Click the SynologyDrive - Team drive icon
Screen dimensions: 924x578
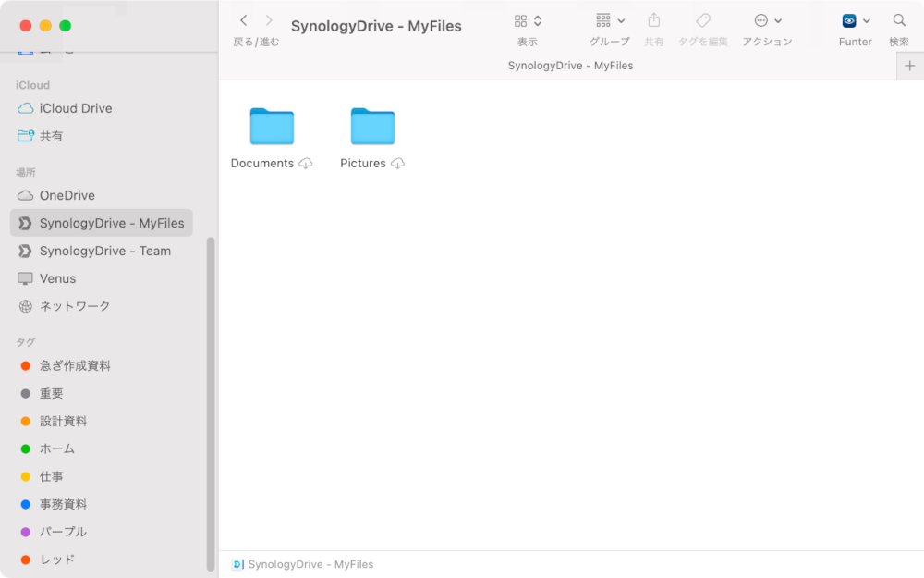[x=25, y=252]
